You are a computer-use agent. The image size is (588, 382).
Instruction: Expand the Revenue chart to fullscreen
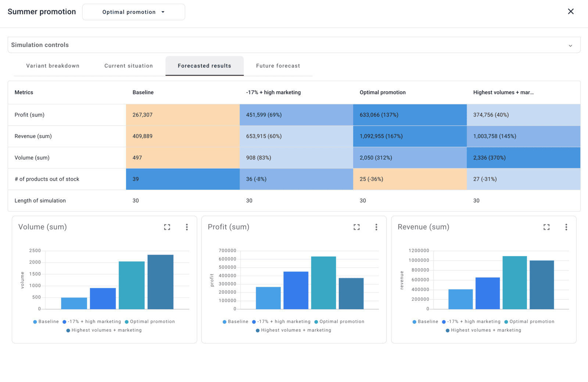[x=546, y=227]
